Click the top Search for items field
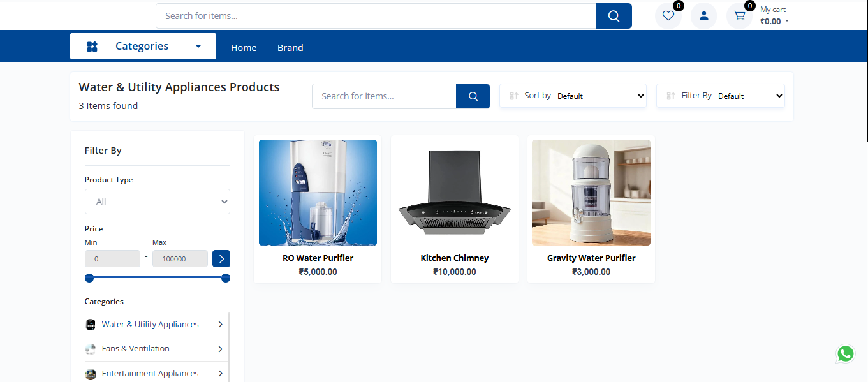The height and width of the screenshot is (382, 868). 376,16
